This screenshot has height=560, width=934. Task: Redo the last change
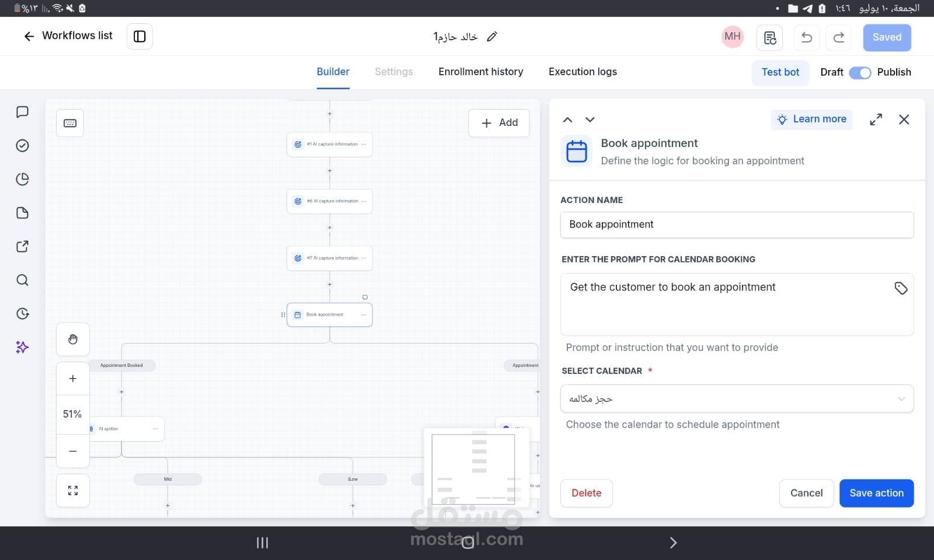coord(838,37)
